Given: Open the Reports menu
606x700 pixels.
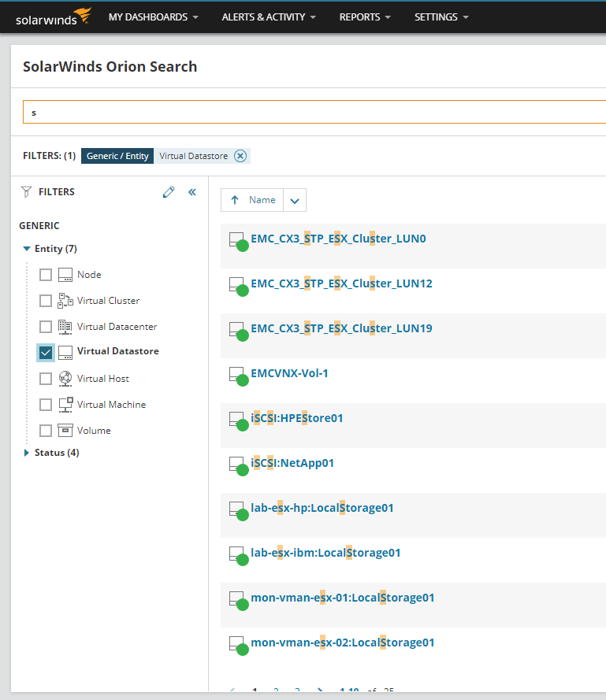Looking at the screenshot, I should tap(365, 17).
